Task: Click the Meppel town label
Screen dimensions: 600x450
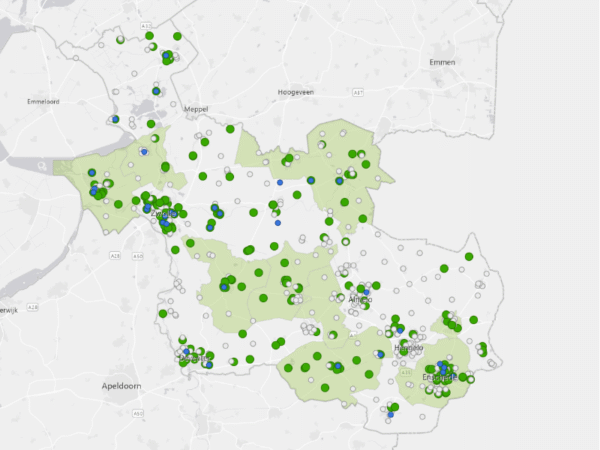Action: click(x=197, y=110)
